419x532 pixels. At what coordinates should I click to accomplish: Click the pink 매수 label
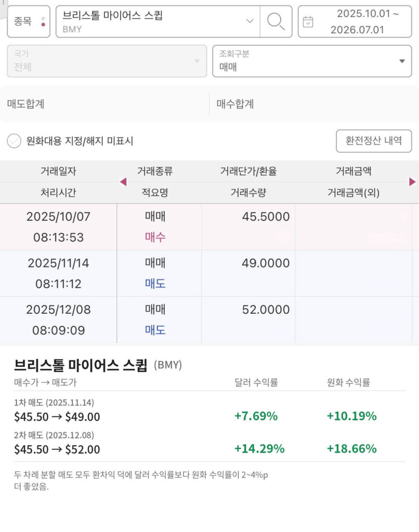click(155, 237)
